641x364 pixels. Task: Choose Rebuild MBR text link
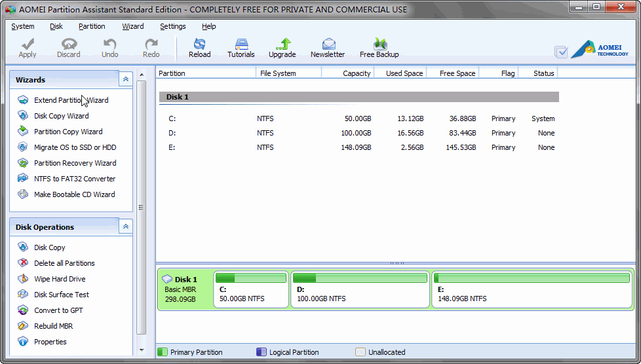54,326
